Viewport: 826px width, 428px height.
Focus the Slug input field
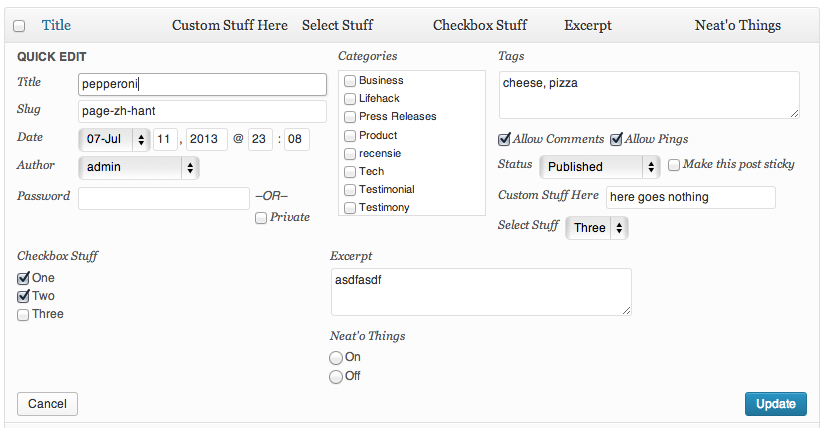coord(202,112)
